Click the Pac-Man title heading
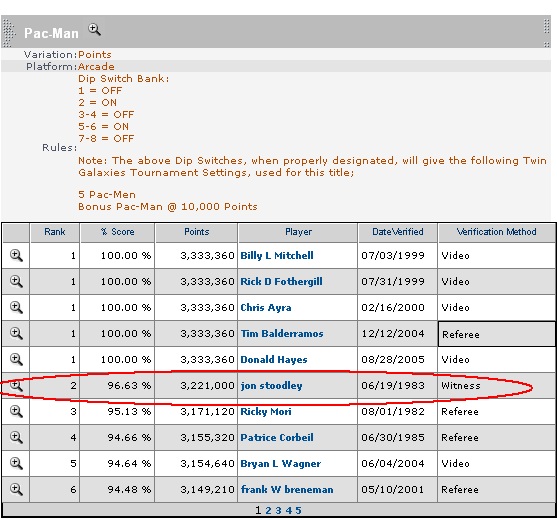The height and width of the screenshot is (520, 557). coord(52,33)
